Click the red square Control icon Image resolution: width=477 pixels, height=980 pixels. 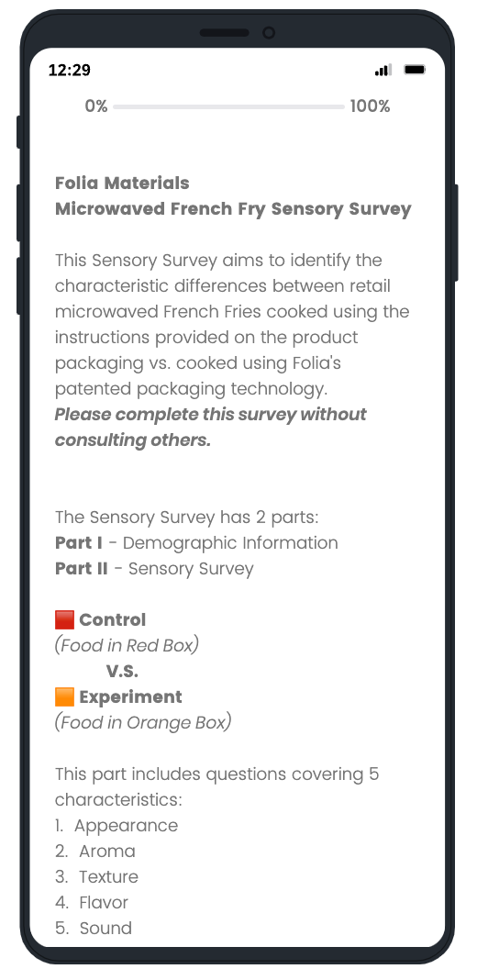[x=64, y=620]
